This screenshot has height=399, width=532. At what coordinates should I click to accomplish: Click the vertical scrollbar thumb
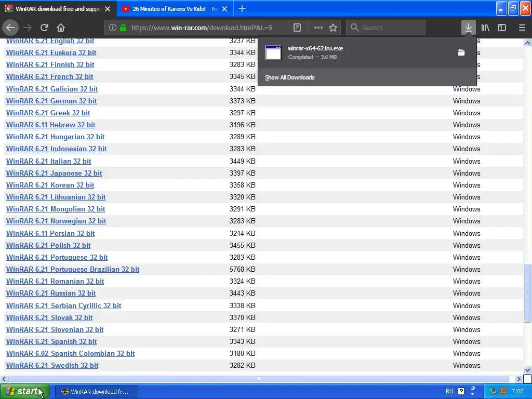527,293
